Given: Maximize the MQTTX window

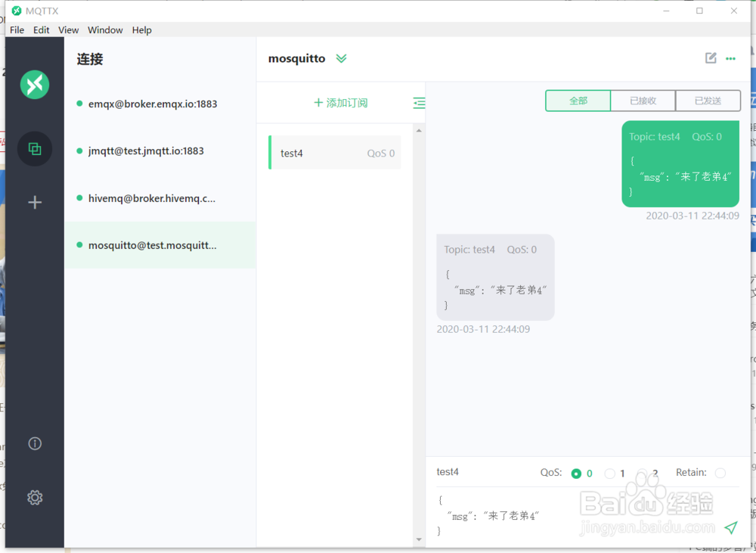Looking at the screenshot, I should 699,11.
